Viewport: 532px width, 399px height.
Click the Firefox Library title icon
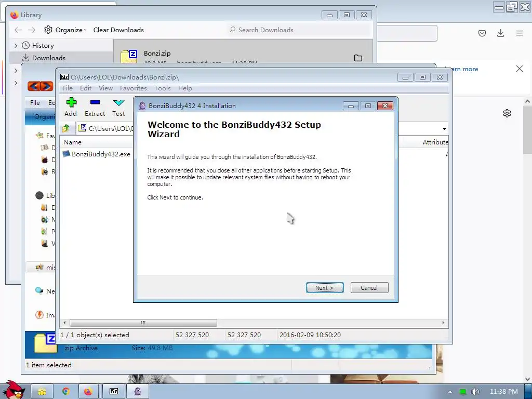click(14, 15)
